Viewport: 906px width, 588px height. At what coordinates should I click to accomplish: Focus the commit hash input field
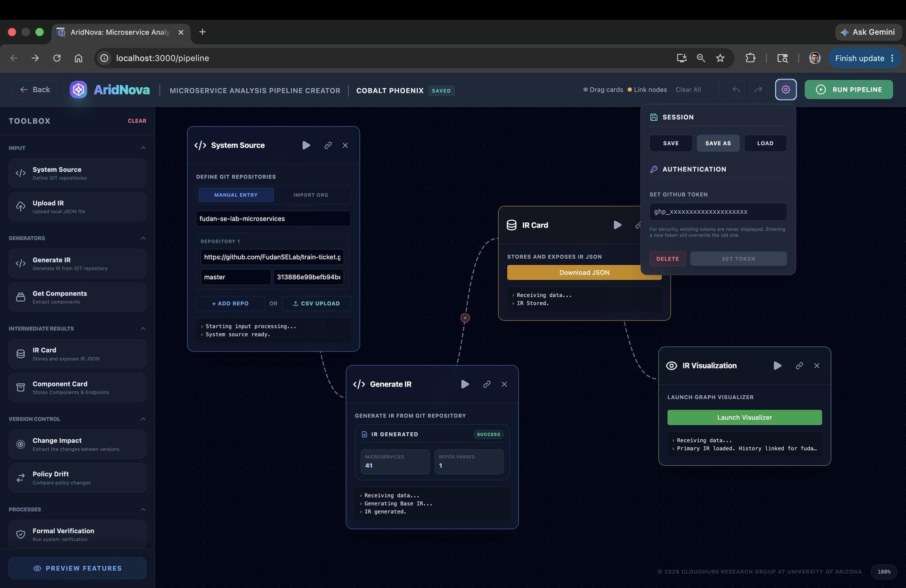pyautogui.click(x=309, y=277)
